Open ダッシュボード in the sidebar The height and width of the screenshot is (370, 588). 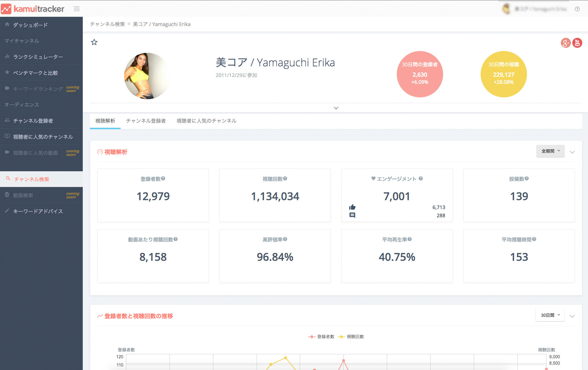point(41,25)
